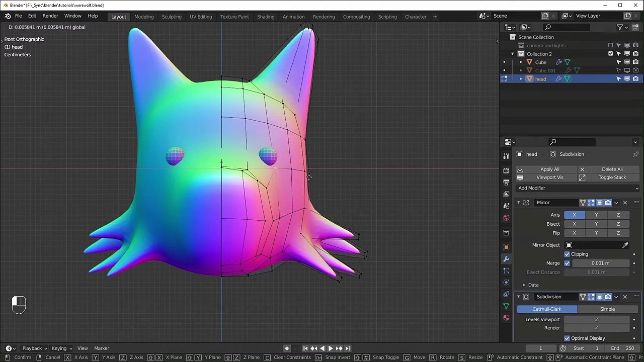Open the Add Modifier dropdown
Screen dimensions: 644x362
(x=578, y=188)
